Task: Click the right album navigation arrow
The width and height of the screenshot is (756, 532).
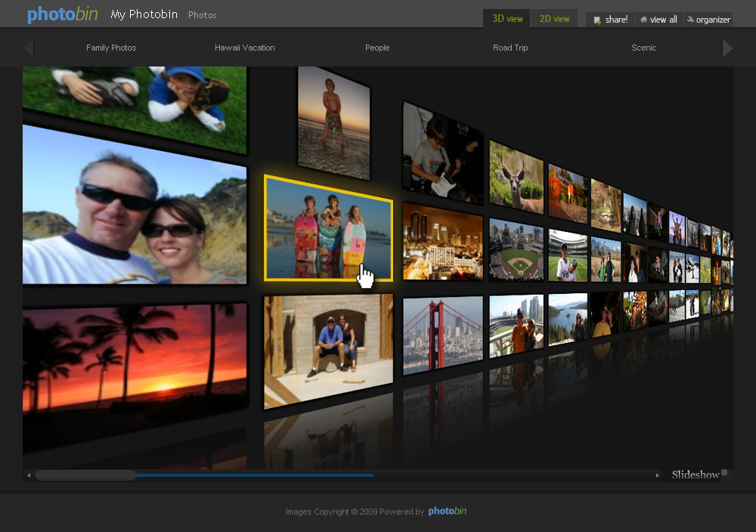Action: pyautogui.click(x=727, y=48)
